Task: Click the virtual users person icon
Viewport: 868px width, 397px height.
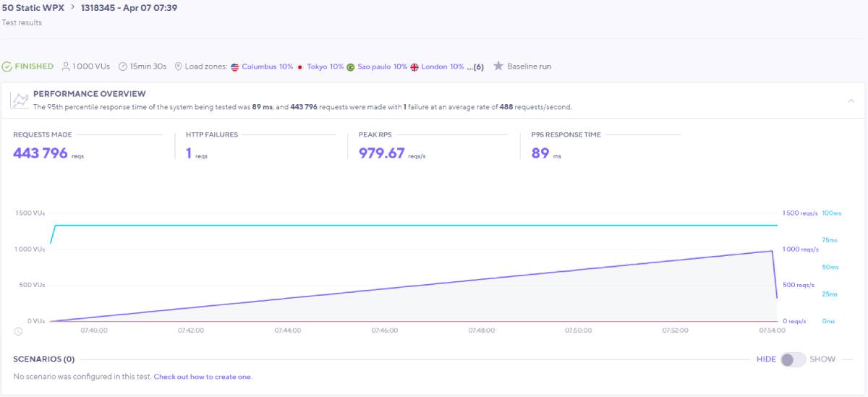Action: 66,67
